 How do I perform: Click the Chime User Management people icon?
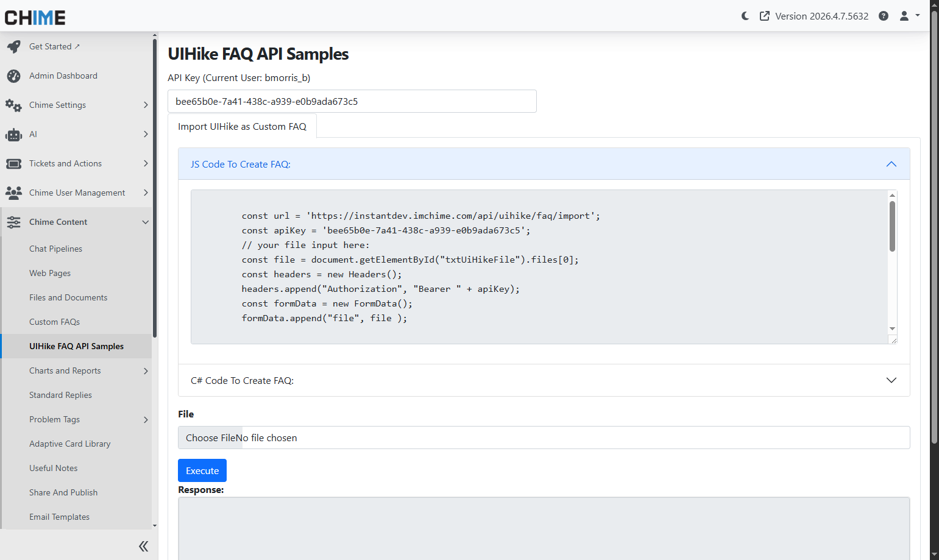pos(13,193)
